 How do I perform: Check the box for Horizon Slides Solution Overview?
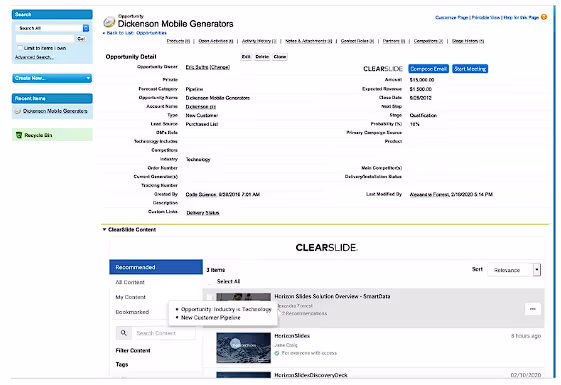[210, 297]
